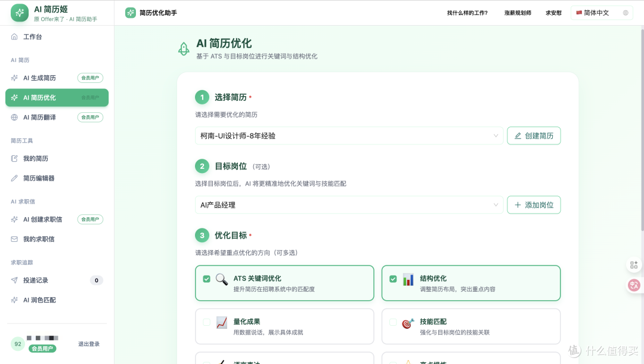Open 简体中文 language dropdown
This screenshot has height=364, width=644.
pyautogui.click(x=602, y=13)
